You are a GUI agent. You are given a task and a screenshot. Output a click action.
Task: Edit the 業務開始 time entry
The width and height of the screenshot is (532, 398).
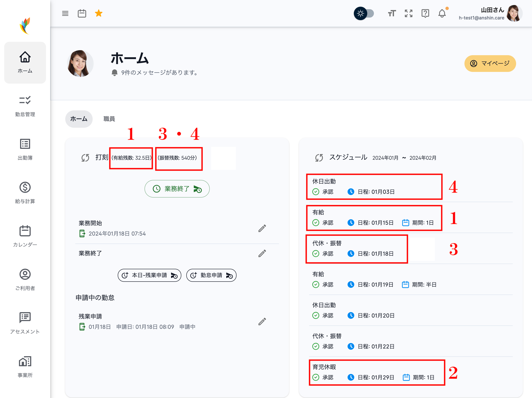pos(262,228)
